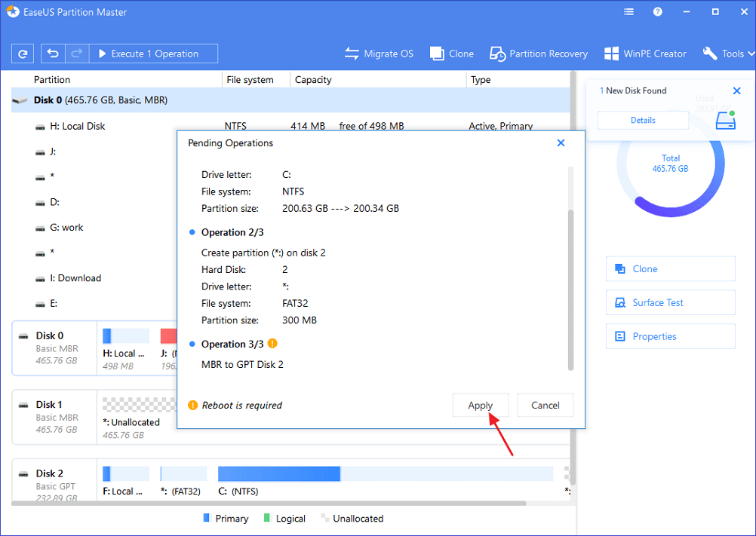This screenshot has width=756, height=536.
Task: Select Disk 2 Basic GPT in disk map
Action: pos(54,479)
